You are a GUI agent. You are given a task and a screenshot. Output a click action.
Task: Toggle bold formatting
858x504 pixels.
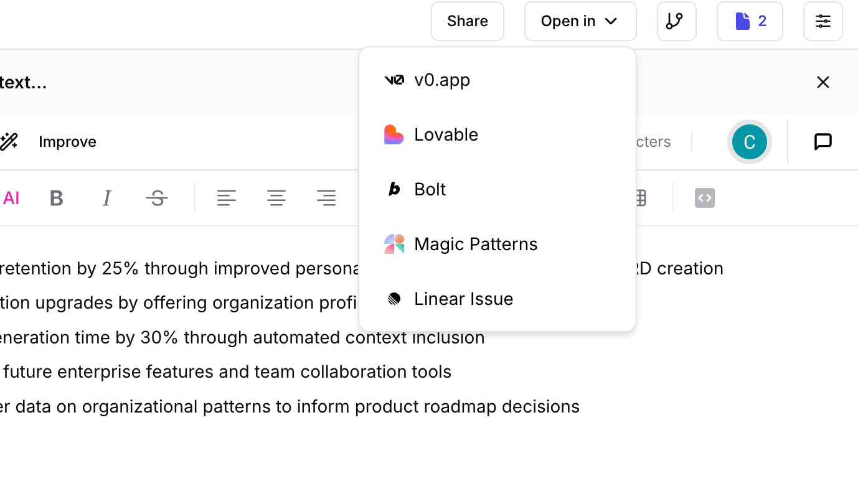coord(57,198)
